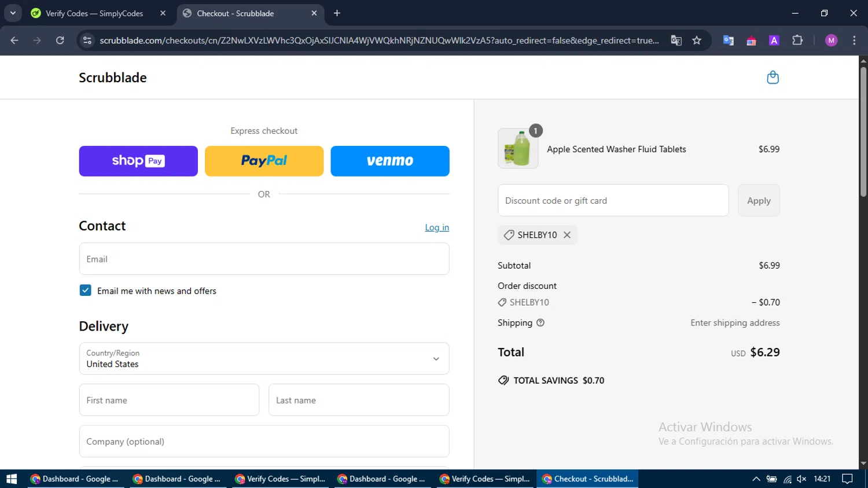Select the Checkout - Scrubblade tab

235,13
